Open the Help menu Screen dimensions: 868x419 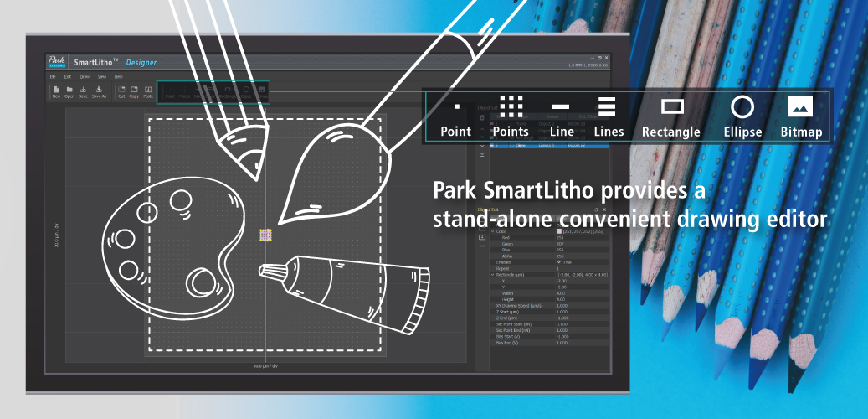point(119,76)
